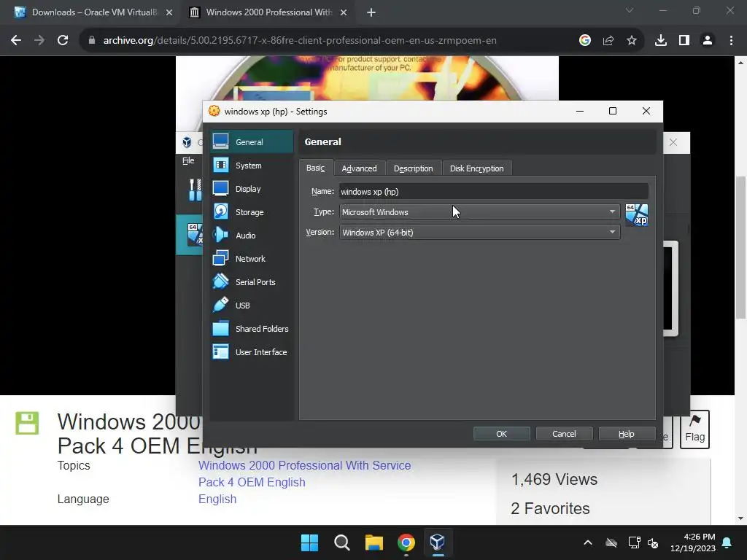Image resolution: width=747 pixels, height=560 pixels.
Task: Confirm settings with OK button
Action: click(502, 434)
